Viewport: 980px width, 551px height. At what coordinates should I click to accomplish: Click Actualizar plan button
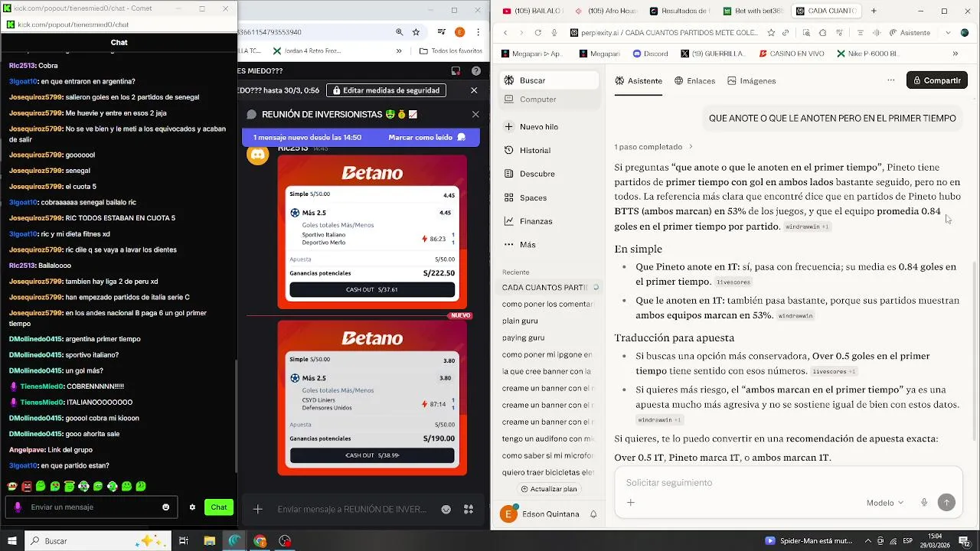(x=549, y=489)
